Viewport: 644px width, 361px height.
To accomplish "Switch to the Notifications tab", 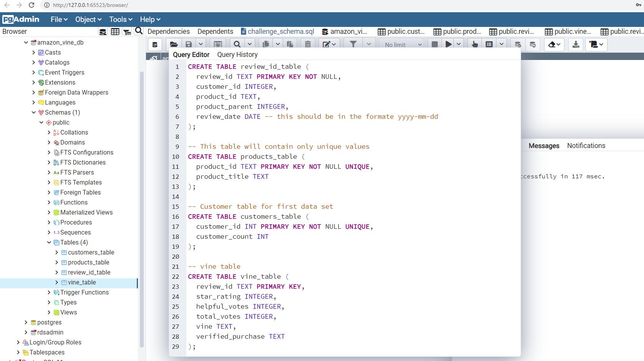I will tap(586, 145).
